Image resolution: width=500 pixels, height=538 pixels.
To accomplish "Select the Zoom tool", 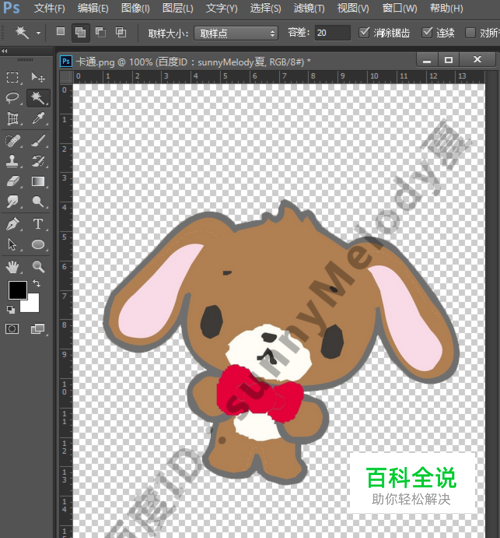I will (38, 267).
